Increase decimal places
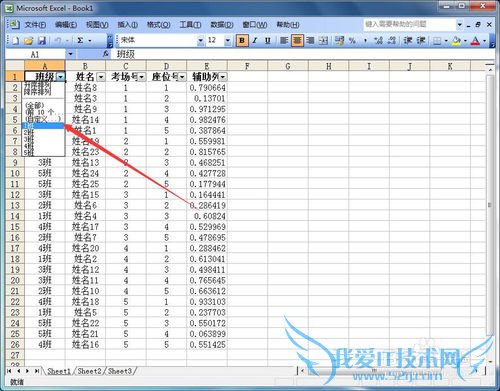The height and width of the screenshot is (391, 500). (378, 41)
